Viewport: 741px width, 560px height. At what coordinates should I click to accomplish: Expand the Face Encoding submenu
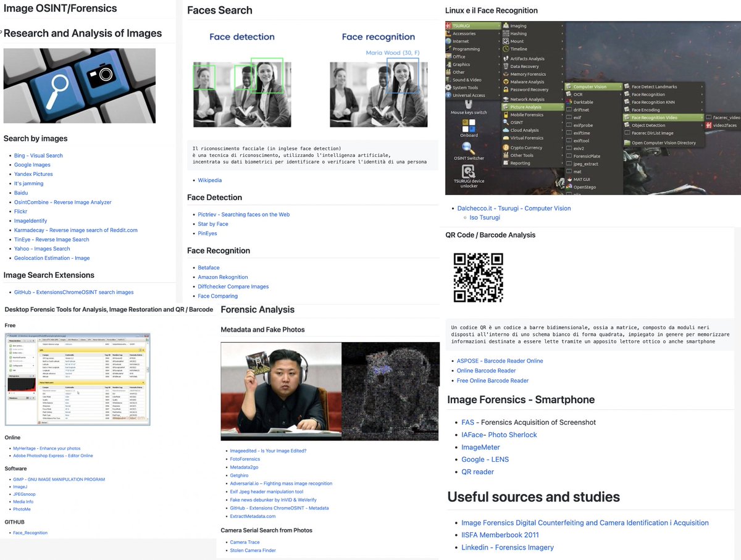coord(663,110)
